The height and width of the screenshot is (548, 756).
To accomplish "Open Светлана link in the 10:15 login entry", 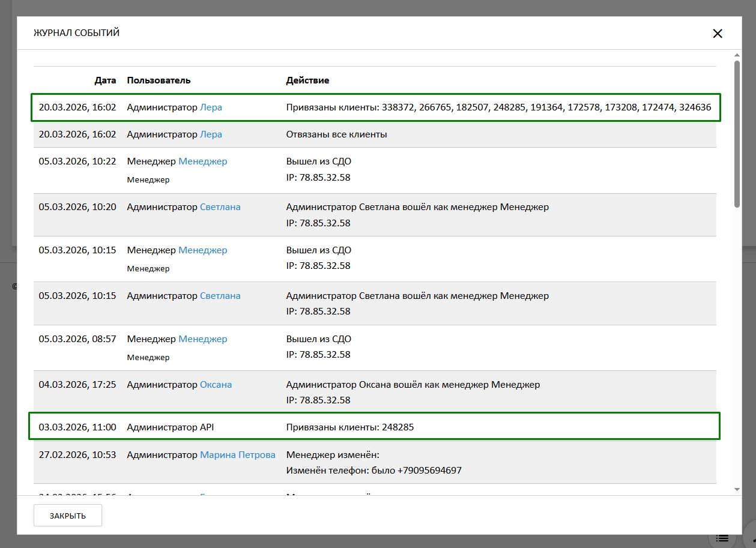I will (x=220, y=296).
